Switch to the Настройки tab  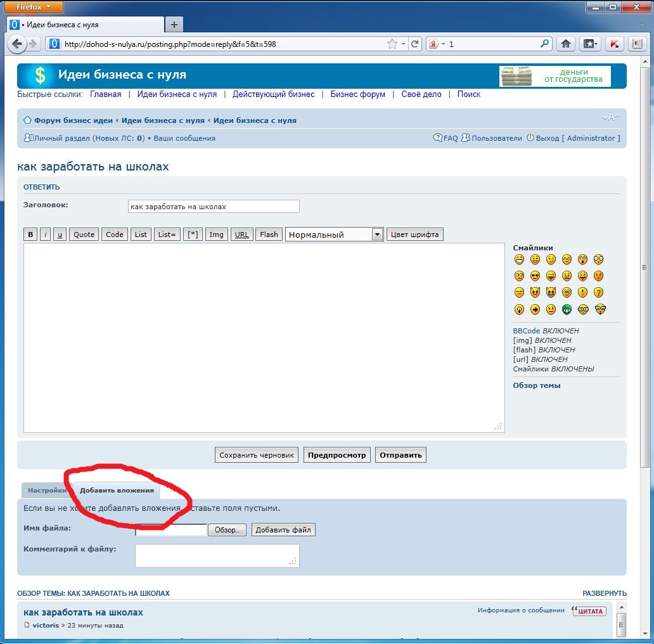click(46, 491)
